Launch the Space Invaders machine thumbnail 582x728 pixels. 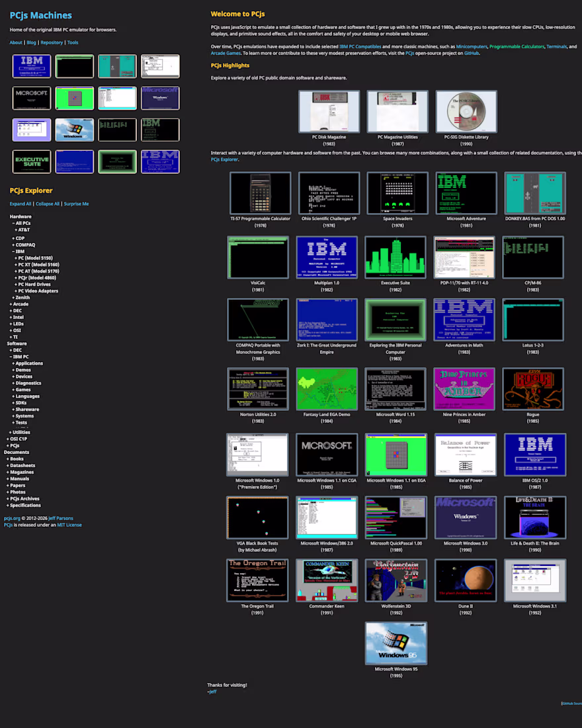tap(397, 193)
